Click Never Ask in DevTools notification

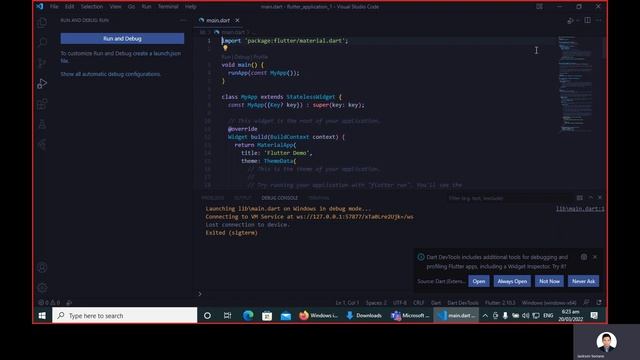point(583,281)
